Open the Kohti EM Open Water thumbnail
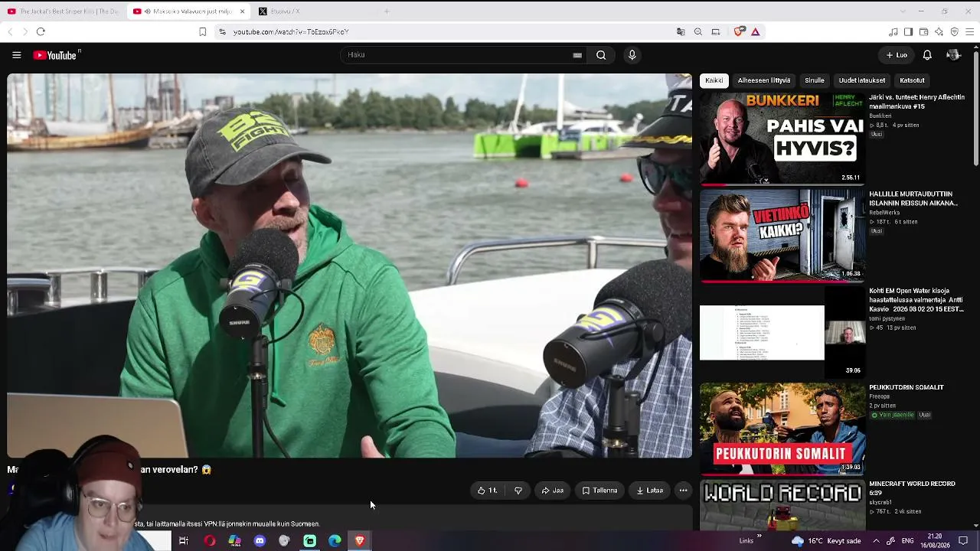Viewport: 980px width, 551px height. tap(782, 332)
